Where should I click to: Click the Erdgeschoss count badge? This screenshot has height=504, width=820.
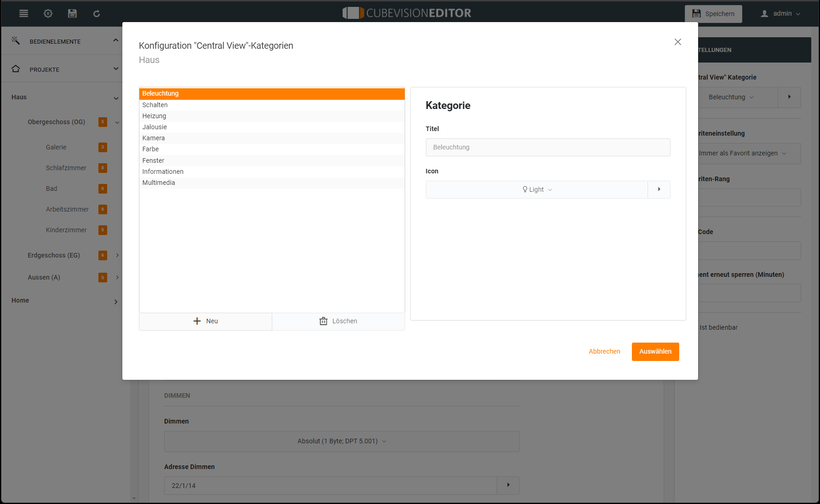(103, 255)
